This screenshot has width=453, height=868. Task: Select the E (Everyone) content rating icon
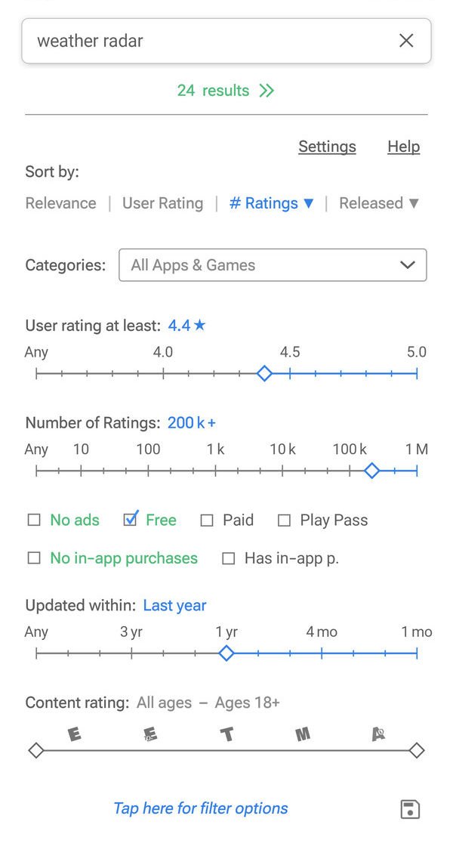click(x=75, y=733)
